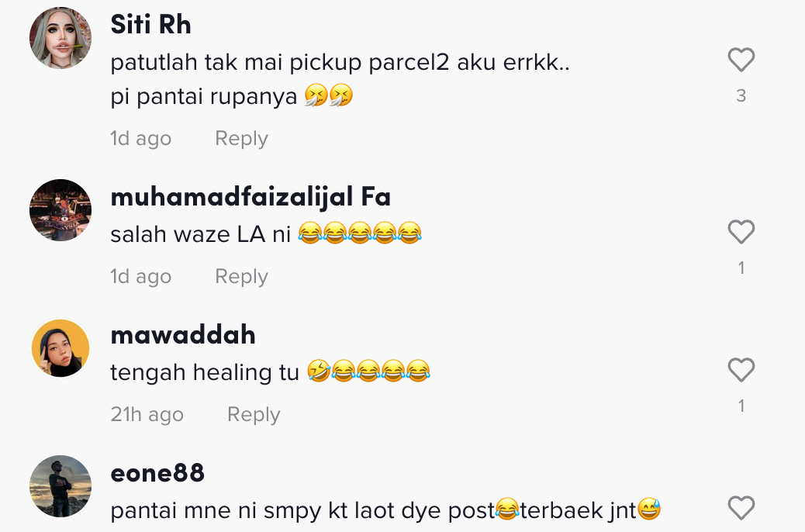Click the like count 3 on Siti's comment

pyautogui.click(x=741, y=95)
